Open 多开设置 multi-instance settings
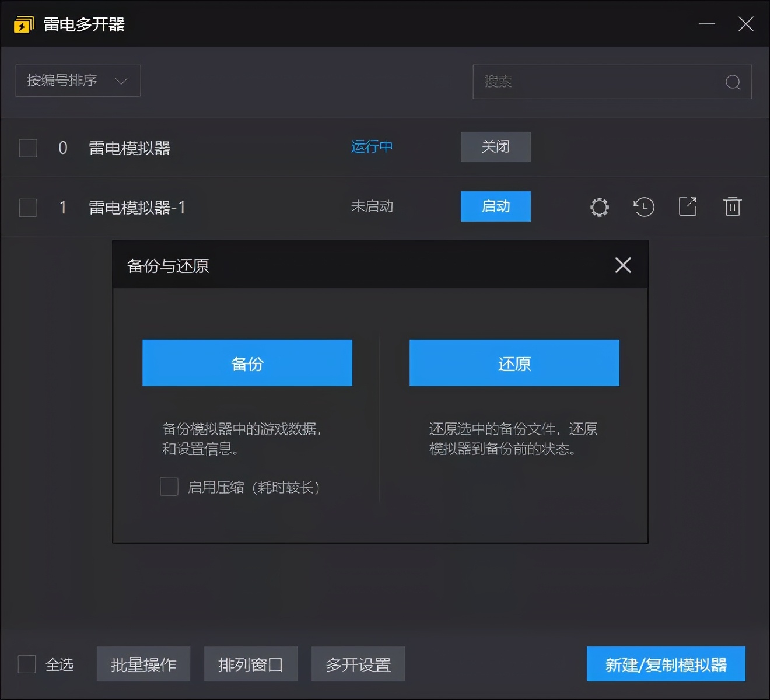The width and height of the screenshot is (770, 700). pyautogui.click(x=358, y=664)
